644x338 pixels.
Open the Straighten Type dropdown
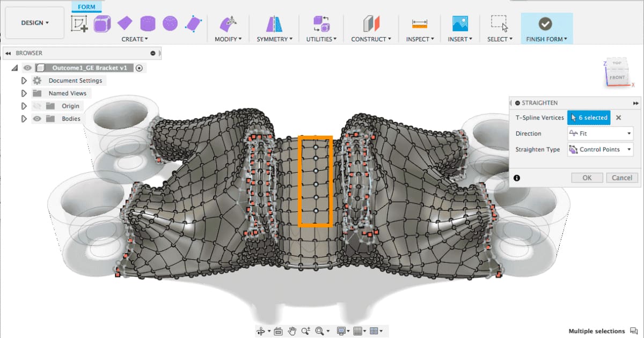pos(600,150)
